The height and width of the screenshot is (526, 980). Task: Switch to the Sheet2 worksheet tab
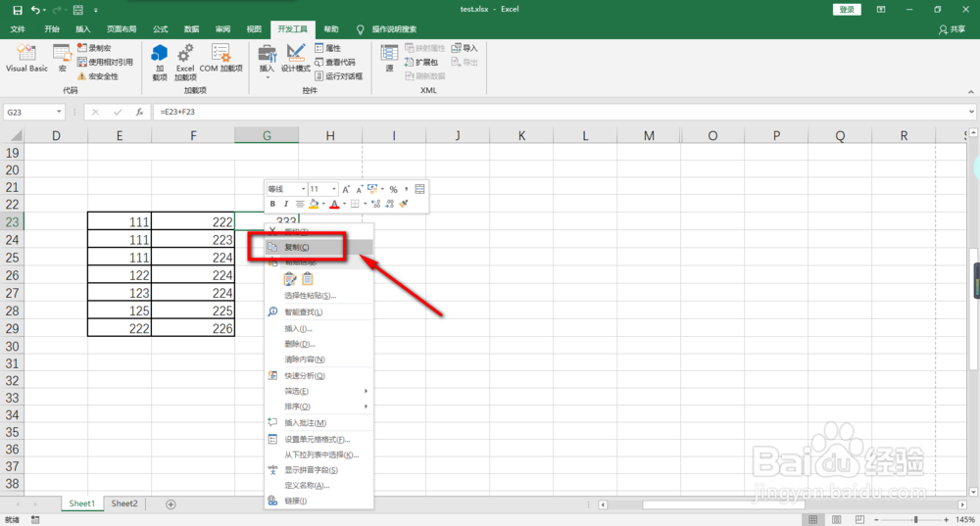[x=124, y=503]
